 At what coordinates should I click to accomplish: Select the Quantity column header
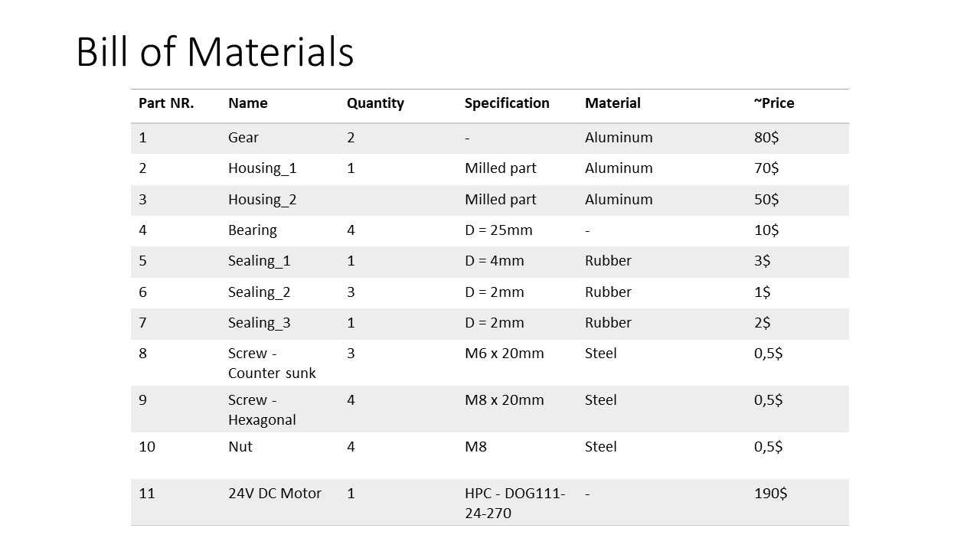tap(375, 103)
